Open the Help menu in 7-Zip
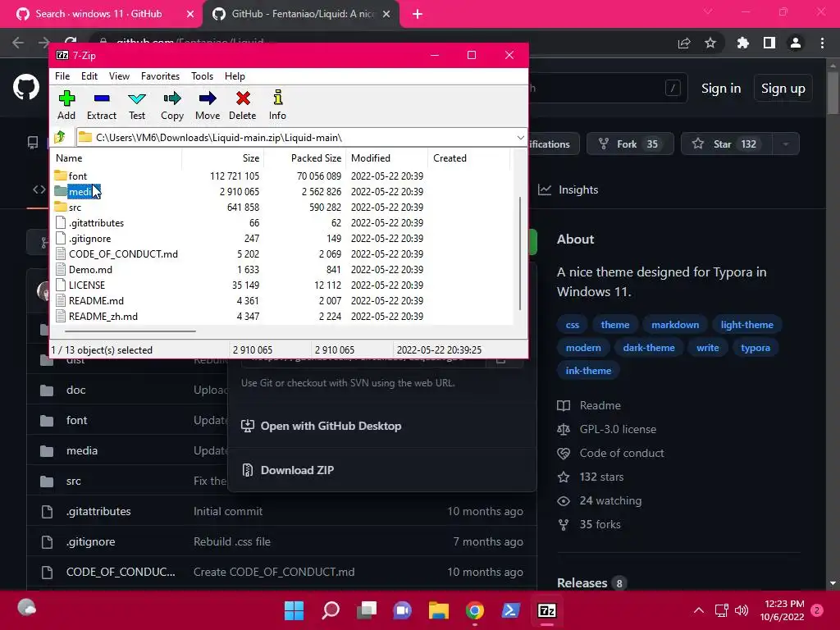Image resolution: width=840 pixels, height=630 pixels. tap(235, 76)
